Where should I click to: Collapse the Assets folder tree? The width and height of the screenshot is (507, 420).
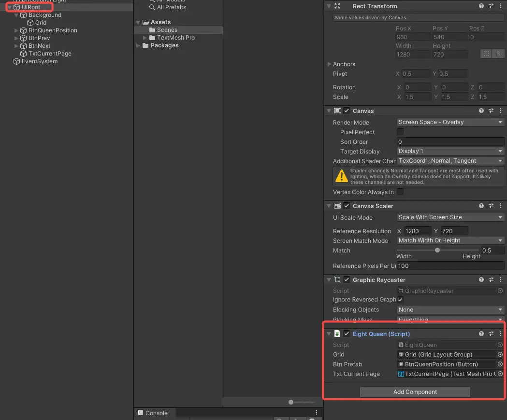(x=138, y=22)
